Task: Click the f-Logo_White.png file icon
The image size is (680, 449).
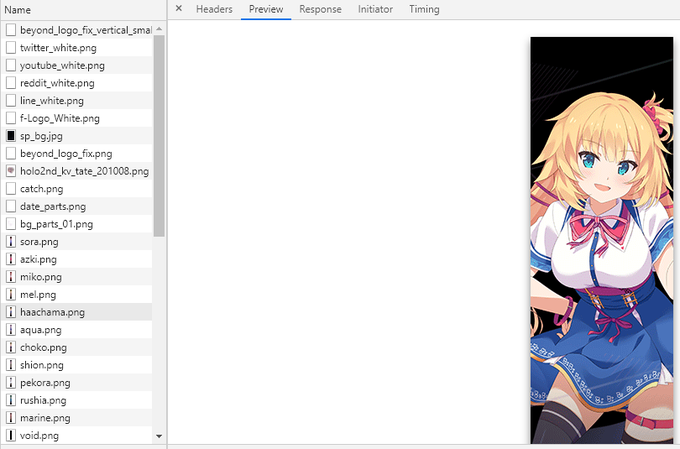Action: click(x=11, y=118)
